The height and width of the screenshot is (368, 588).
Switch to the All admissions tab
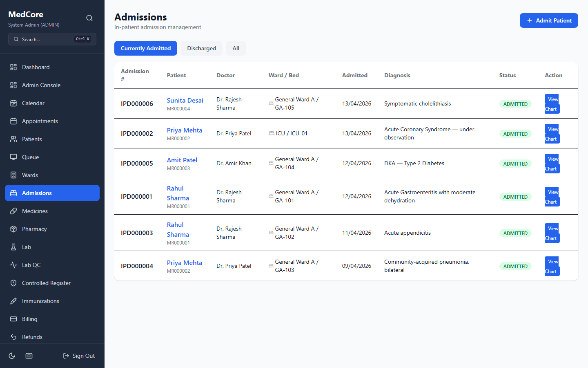[236, 48]
